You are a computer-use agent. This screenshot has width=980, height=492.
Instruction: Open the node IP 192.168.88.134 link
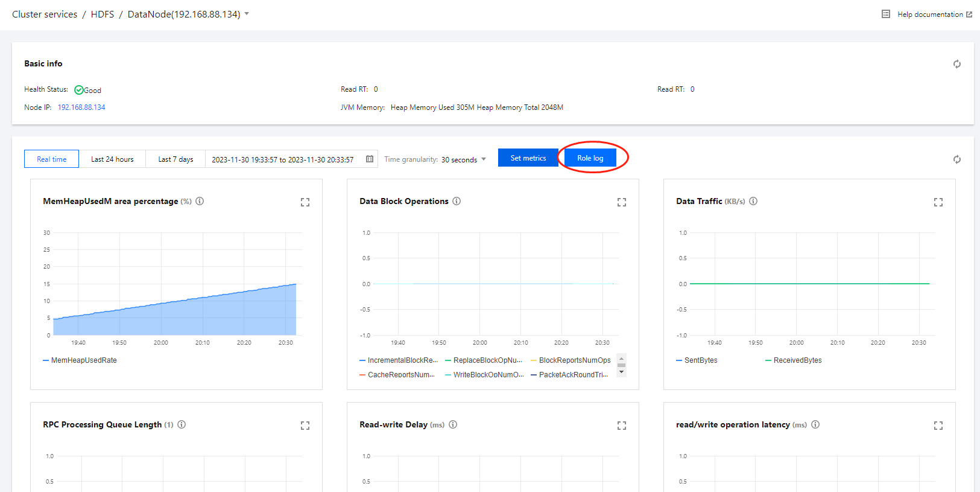click(81, 107)
